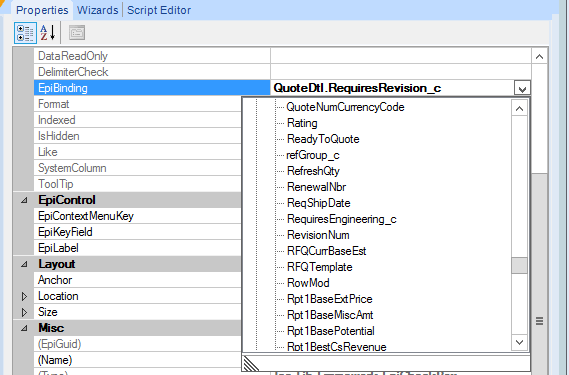Viewport: 569px width, 375px height.
Task: Expand the Size property
Action: click(x=24, y=312)
